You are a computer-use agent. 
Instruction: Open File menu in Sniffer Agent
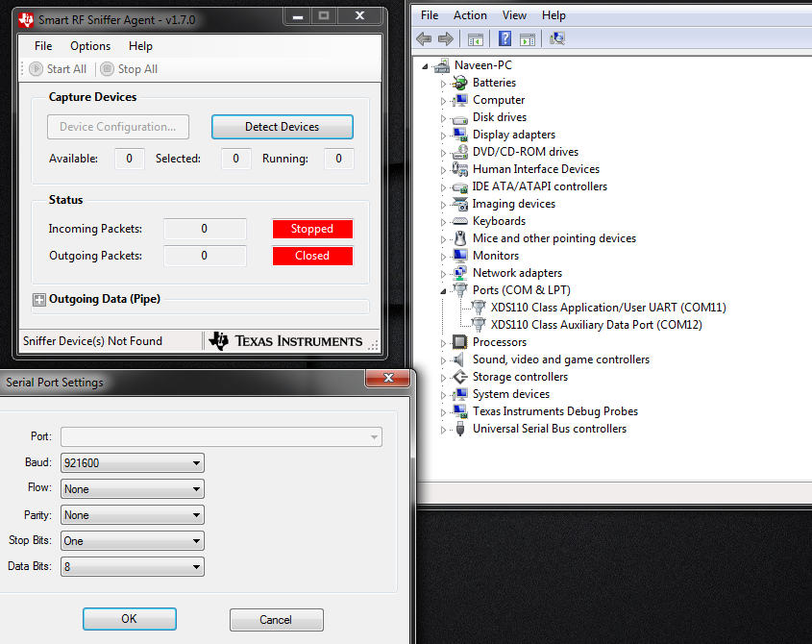[43, 46]
